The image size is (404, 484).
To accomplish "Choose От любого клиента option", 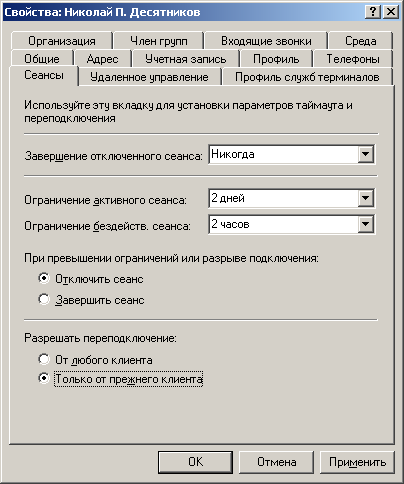I will [x=44, y=359].
